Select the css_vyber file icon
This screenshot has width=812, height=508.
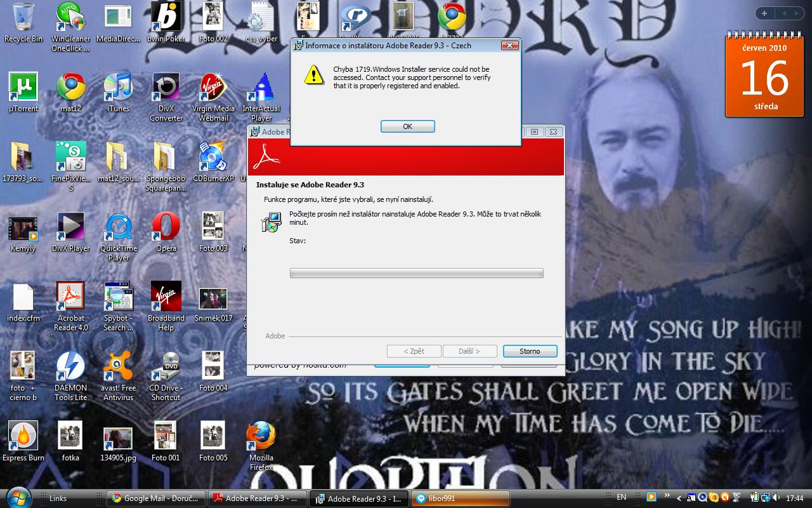click(261, 23)
